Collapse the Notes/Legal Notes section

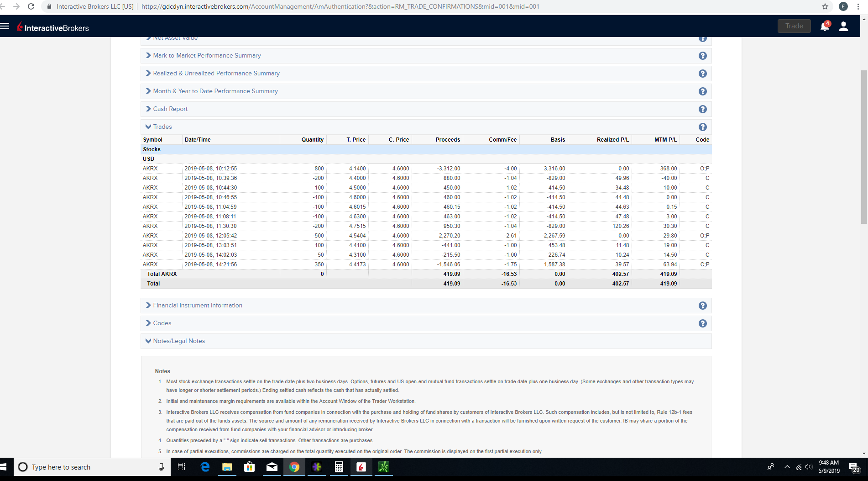178,341
